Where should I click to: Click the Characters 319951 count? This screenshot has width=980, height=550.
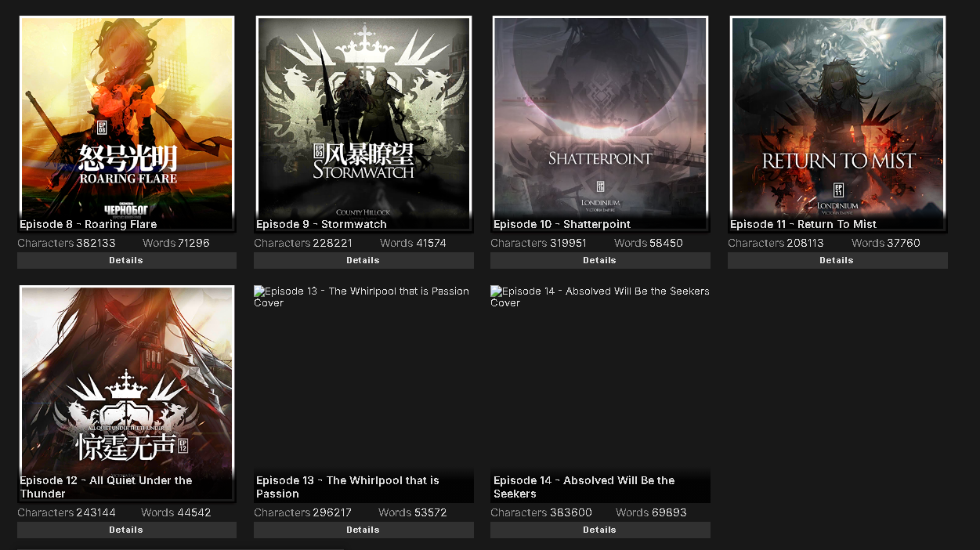(538, 243)
